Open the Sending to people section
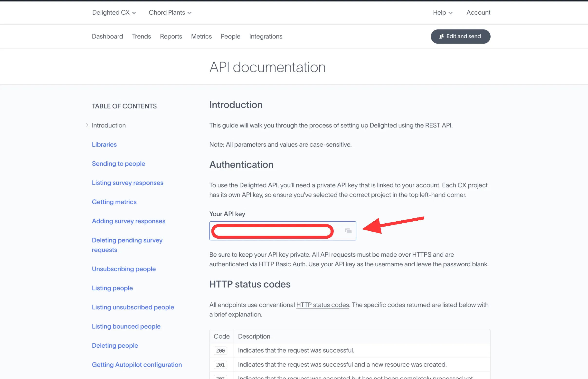Viewport: 588px width, 379px height. coord(119,164)
